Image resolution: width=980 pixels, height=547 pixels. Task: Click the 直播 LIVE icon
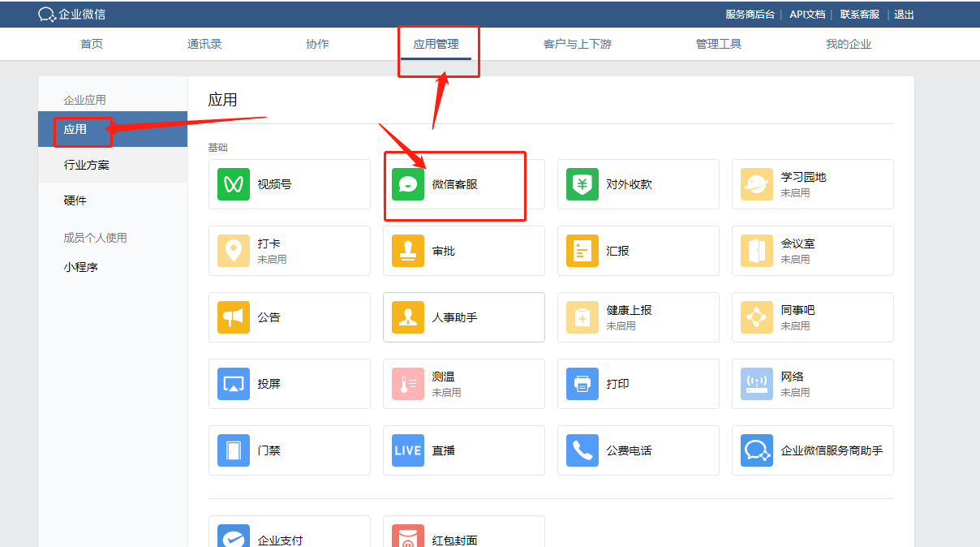[408, 450]
